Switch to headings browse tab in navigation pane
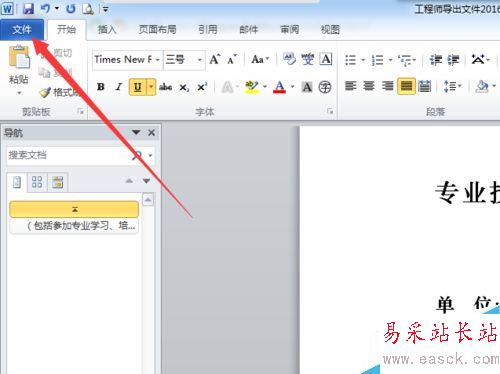The width and height of the screenshot is (500, 374). [17, 182]
